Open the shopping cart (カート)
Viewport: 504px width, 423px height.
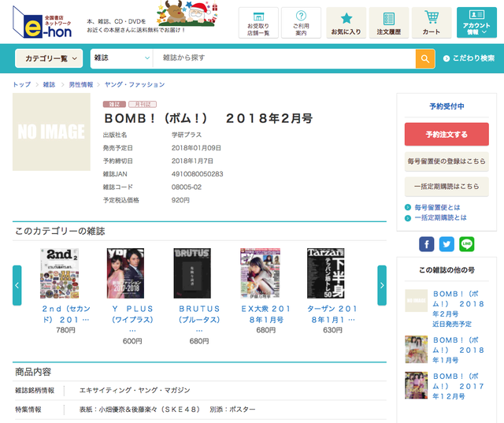click(x=432, y=23)
